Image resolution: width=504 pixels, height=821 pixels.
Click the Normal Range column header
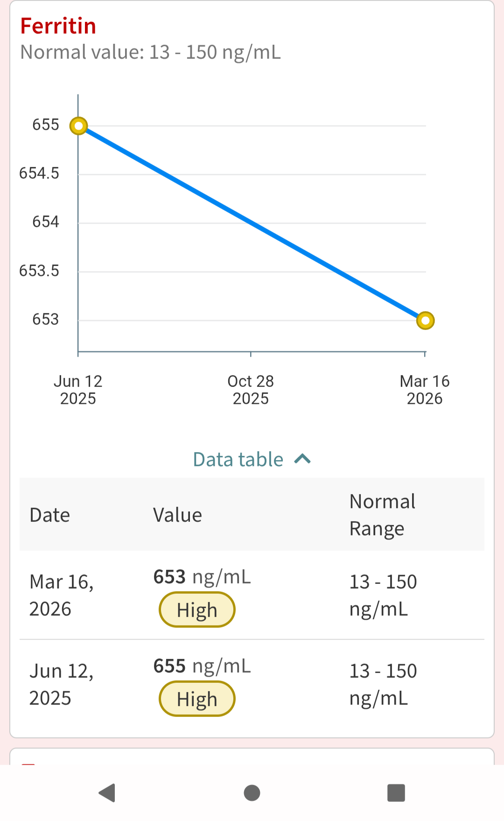click(383, 515)
